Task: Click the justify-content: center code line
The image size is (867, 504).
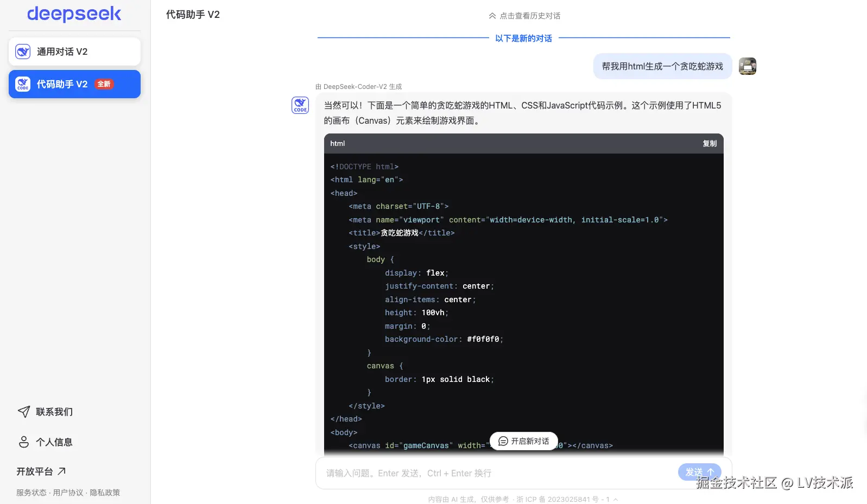Action: [x=440, y=286]
